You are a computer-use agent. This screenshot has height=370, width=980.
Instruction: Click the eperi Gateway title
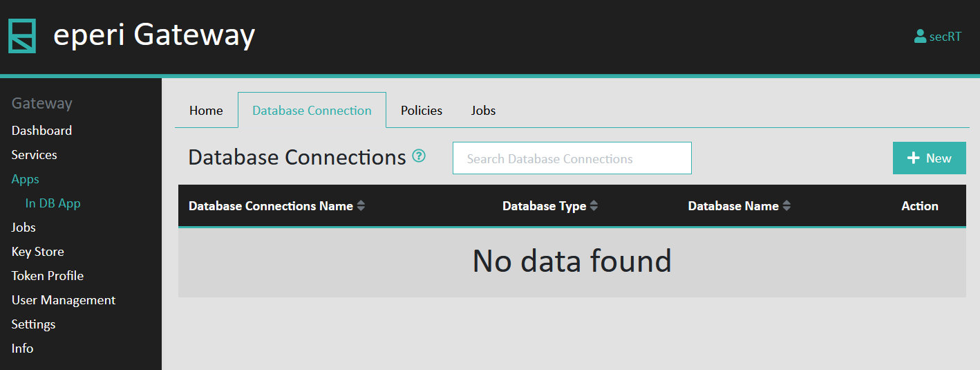coord(154,35)
